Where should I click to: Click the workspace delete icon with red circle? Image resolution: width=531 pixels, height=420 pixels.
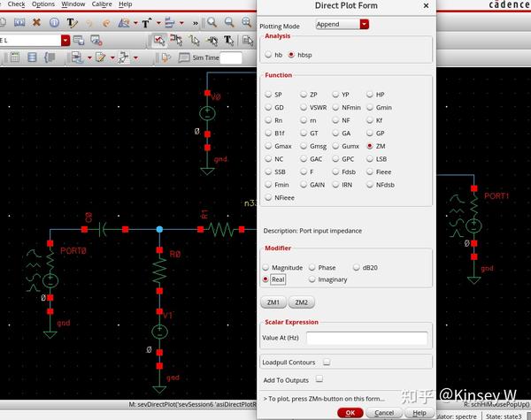tap(96, 41)
